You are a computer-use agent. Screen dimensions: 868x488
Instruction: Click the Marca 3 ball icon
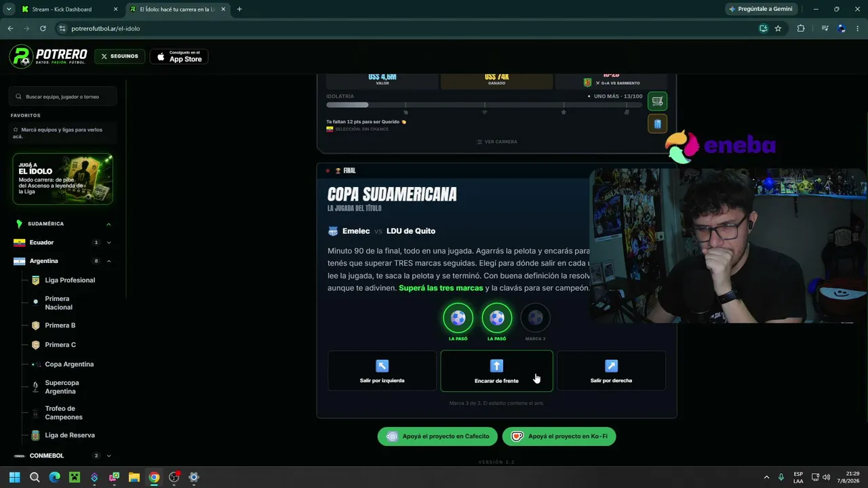click(x=535, y=318)
